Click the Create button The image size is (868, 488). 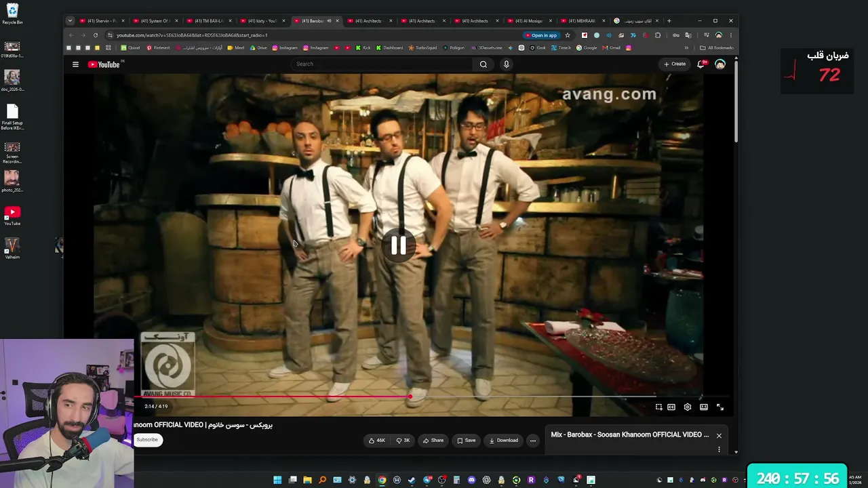tap(675, 64)
